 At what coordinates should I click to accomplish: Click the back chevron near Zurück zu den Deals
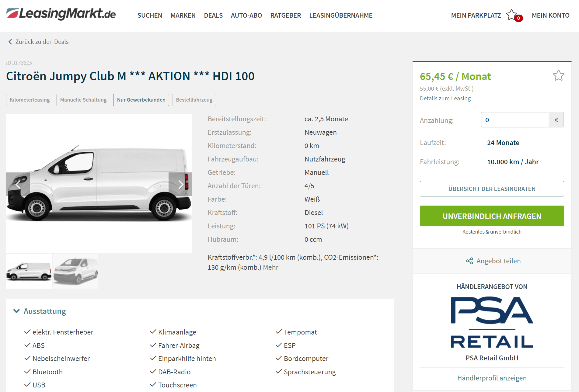point(10,42)
